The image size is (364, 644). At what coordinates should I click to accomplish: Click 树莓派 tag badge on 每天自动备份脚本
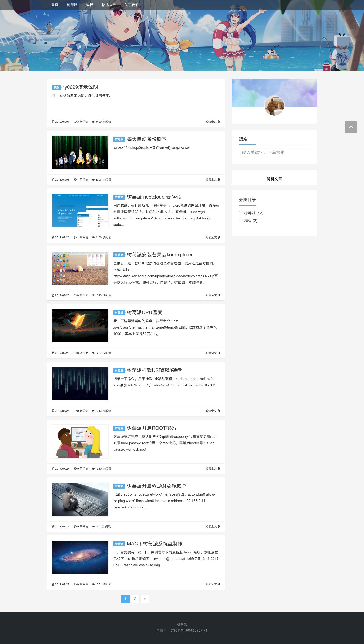[x=119, y=139]
